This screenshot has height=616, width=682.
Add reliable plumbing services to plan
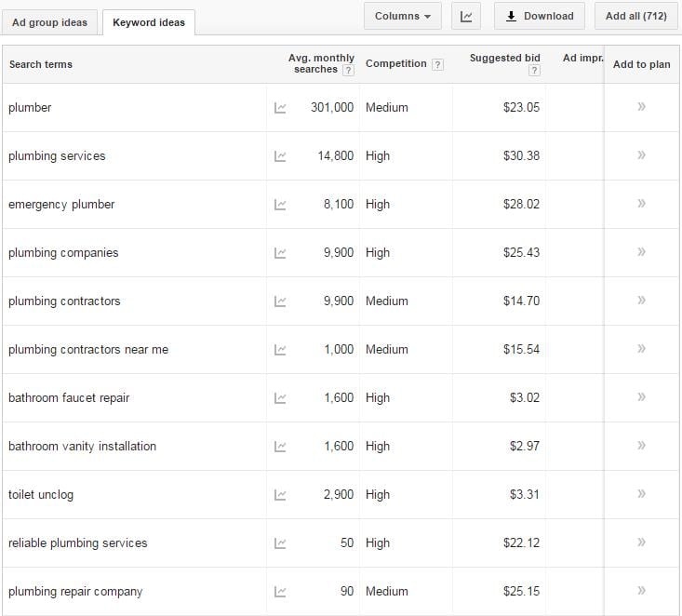(641, 542)
